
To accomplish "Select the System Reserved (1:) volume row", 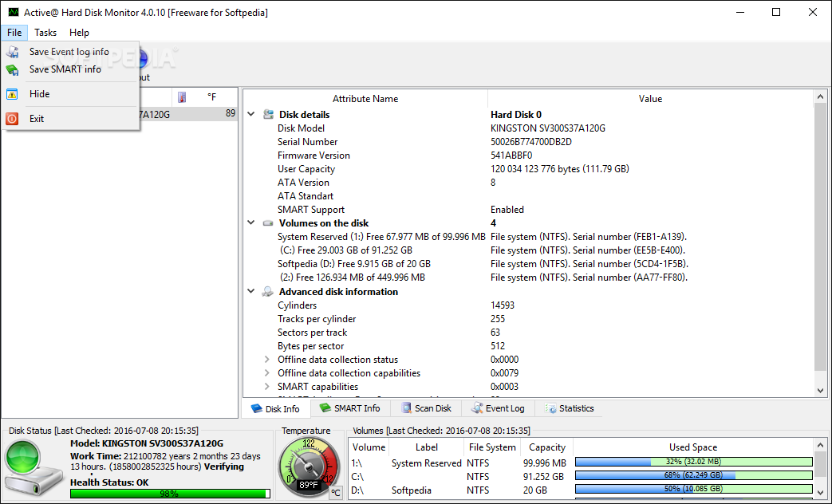I will point(528,237).
